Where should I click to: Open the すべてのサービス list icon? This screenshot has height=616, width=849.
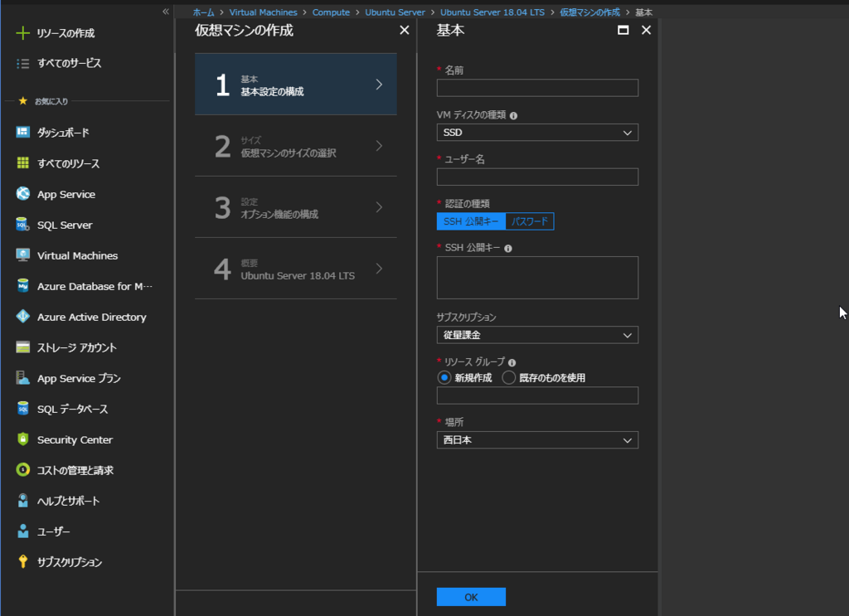click(22, 63)
